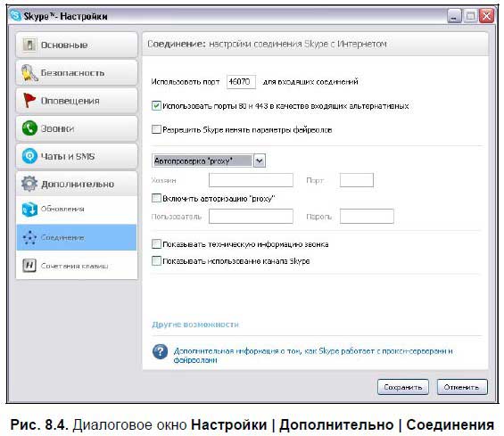Open the Основные settings icon
Screen dimensions: 504x436
(x=29, y=45)
